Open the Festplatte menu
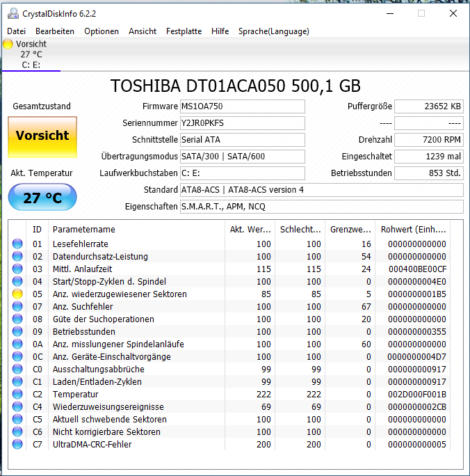 pos(184,31)
